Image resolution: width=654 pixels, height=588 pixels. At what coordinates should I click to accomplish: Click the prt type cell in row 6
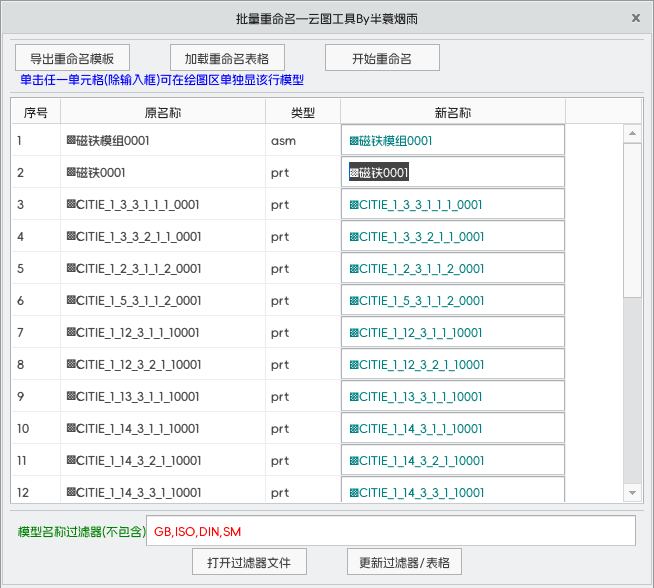[x=303, y=300]
